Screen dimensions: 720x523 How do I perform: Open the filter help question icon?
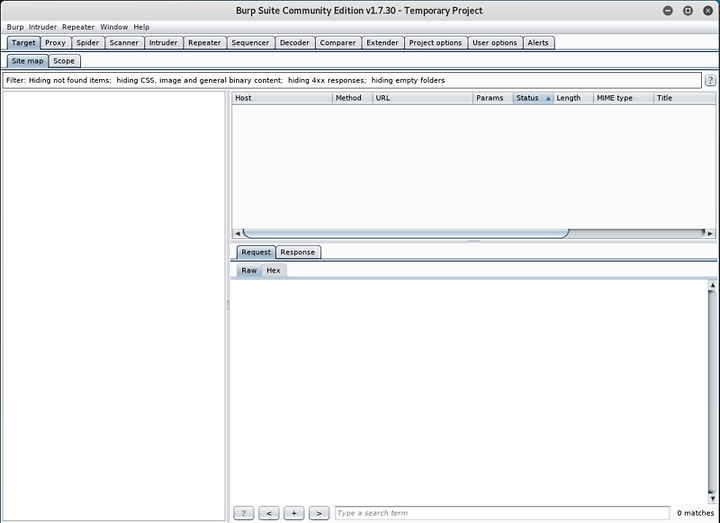(710, 80)
